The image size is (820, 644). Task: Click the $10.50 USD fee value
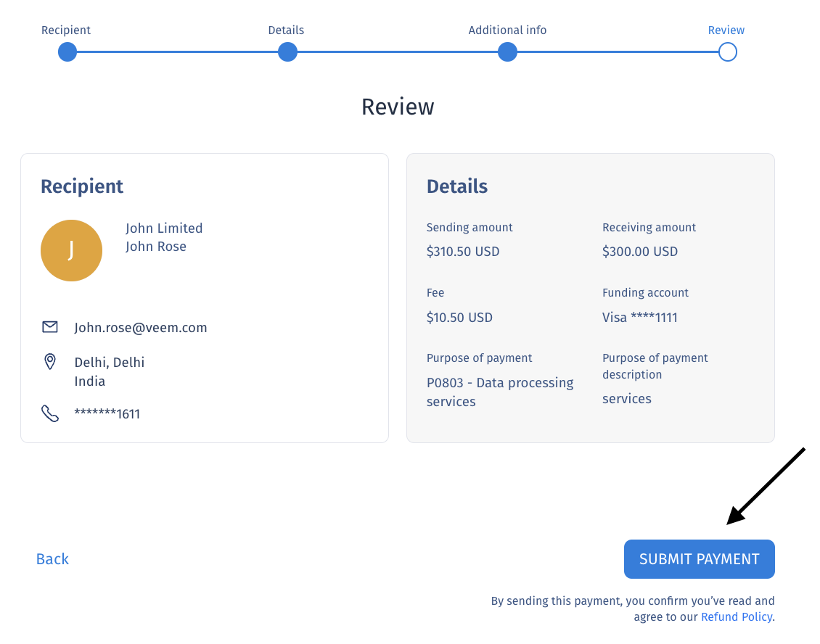[459, 318]
